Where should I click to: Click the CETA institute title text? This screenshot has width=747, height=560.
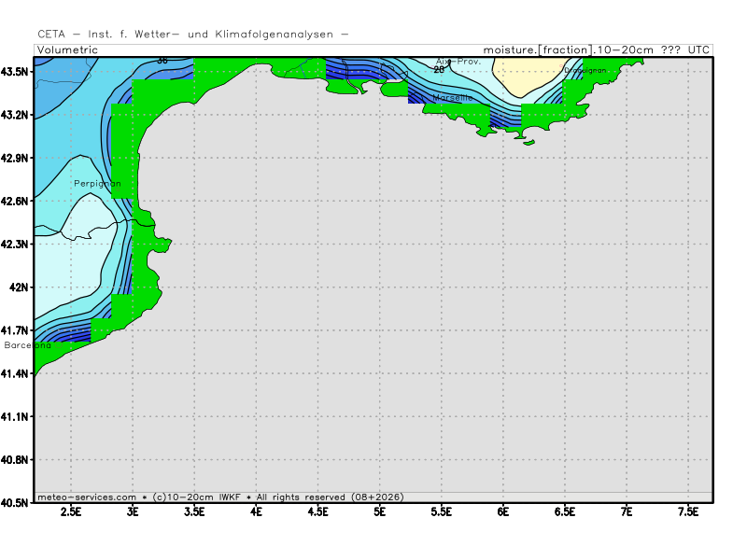pyautogui.click(x=193, y=35)
